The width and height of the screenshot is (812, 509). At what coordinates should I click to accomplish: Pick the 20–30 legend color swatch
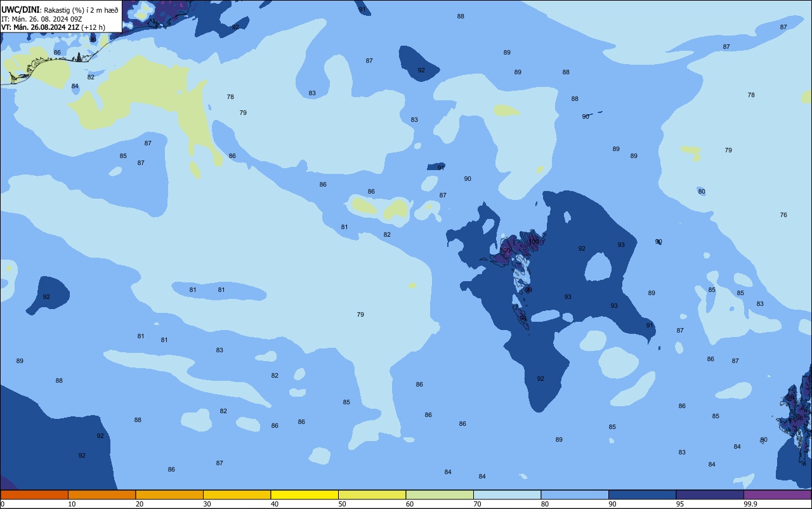pyautogui.click(x=169, y=494)
